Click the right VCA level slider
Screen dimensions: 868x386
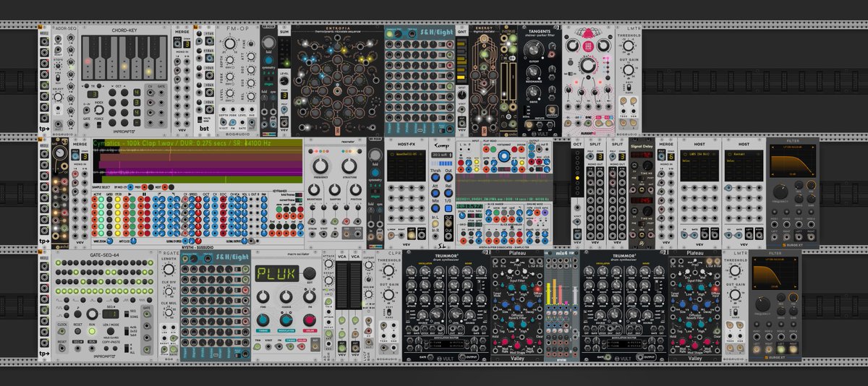click(355, 285)
